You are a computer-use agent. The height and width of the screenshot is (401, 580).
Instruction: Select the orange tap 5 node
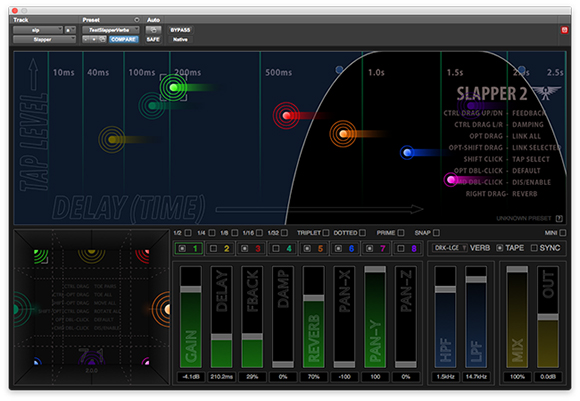343,134
